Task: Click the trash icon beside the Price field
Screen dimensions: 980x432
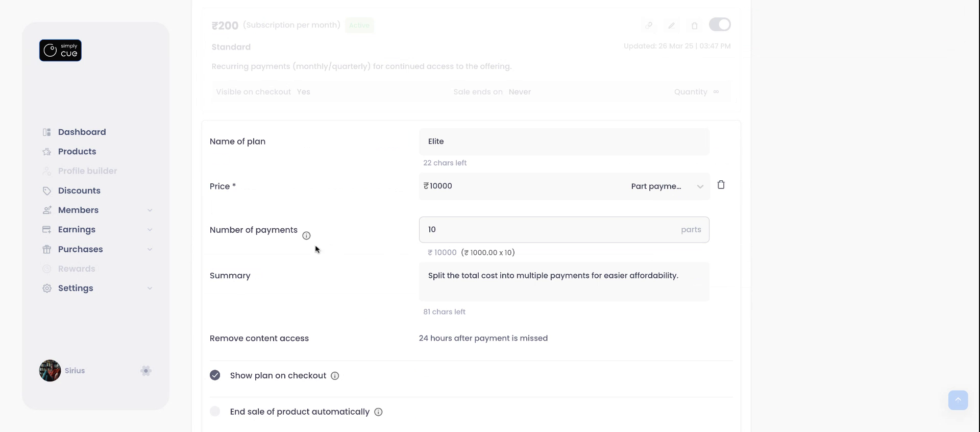Action: 721,185
